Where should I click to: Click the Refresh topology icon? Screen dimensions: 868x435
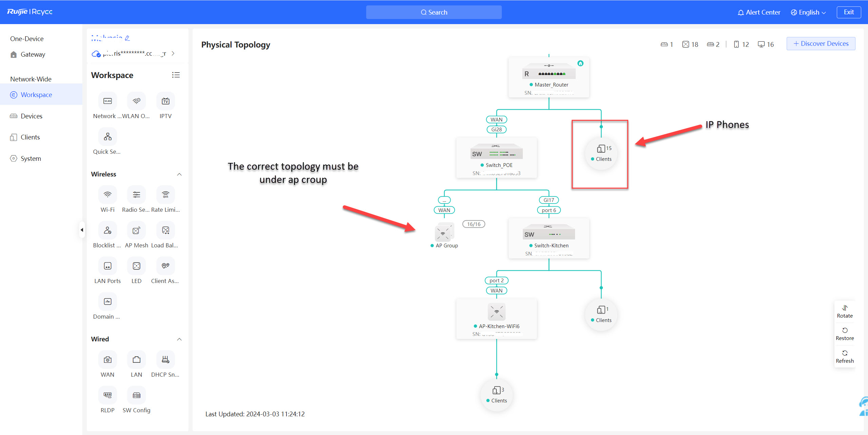(845, 353)
